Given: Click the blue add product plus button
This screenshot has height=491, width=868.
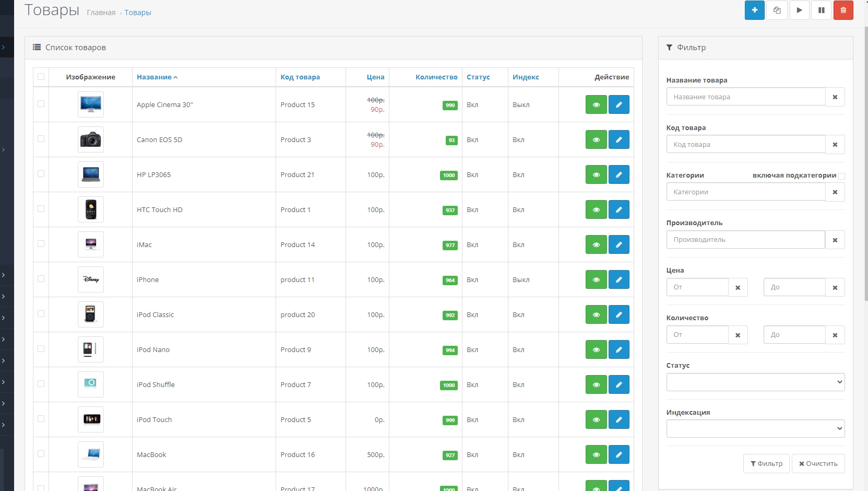Looking at the screenshot, I should tap(754, 10).
